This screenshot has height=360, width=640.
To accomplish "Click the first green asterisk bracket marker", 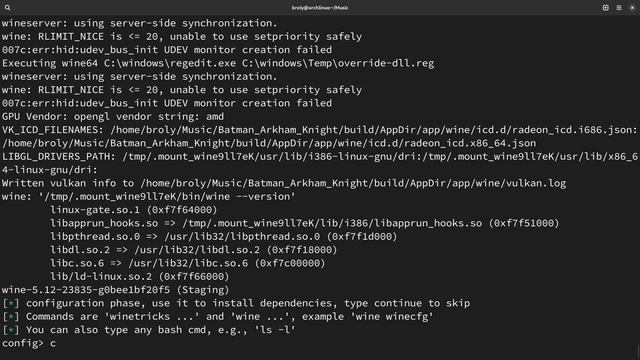I will tap(11, 303).
